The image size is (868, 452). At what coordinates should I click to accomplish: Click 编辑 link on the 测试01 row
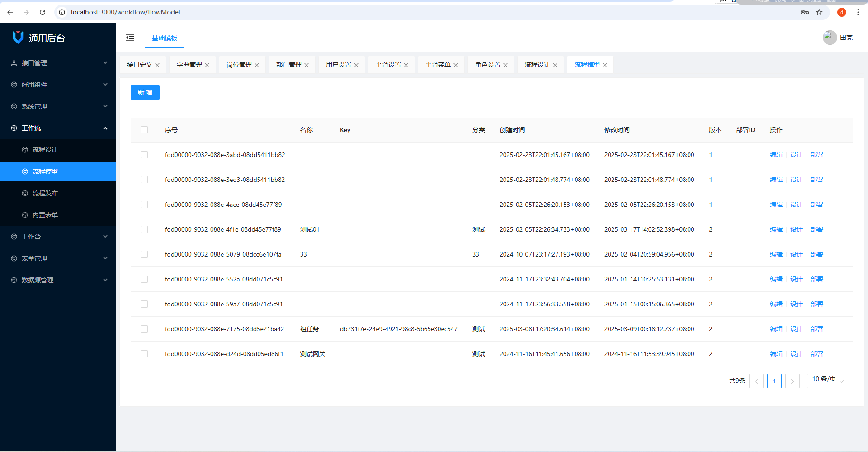(776, 229)
